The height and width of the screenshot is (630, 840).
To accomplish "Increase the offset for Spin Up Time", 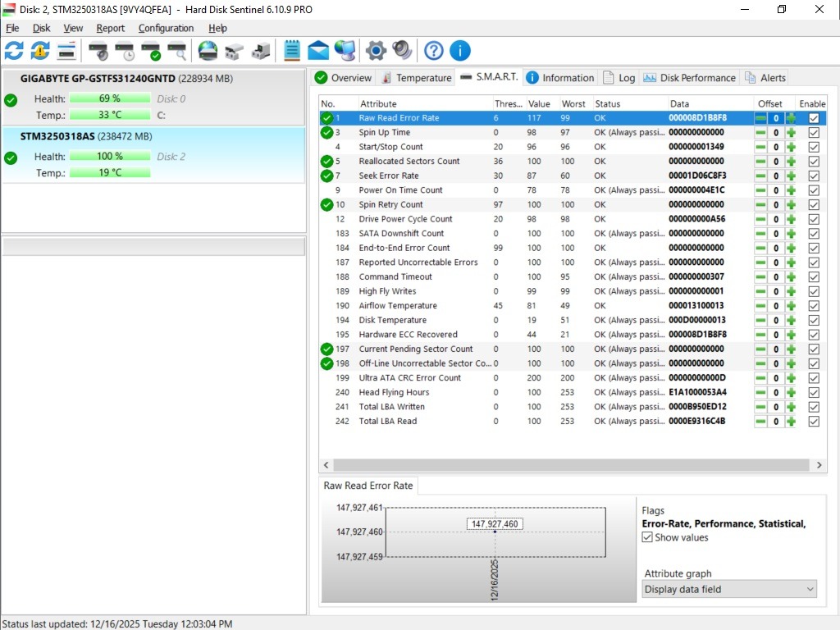I will [791, 133].
